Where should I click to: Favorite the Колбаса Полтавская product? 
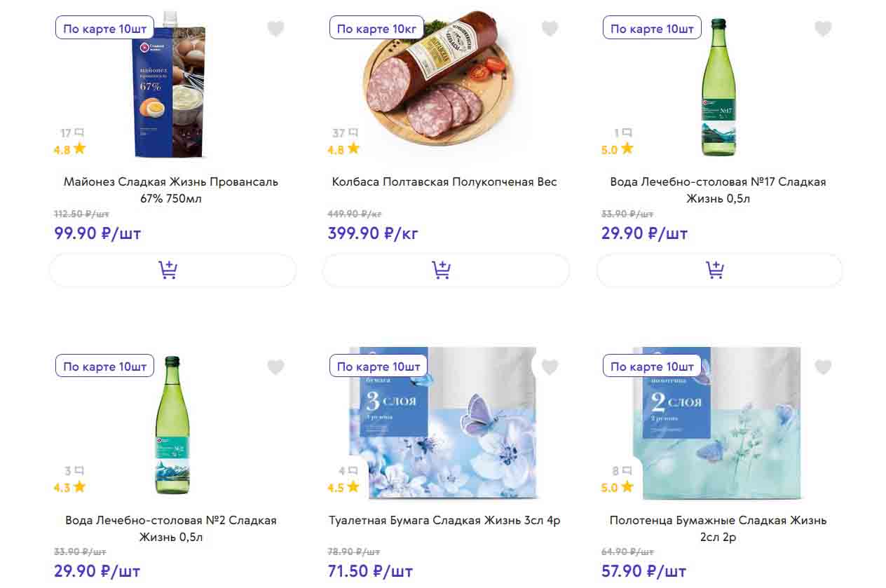tap(550, 29)
